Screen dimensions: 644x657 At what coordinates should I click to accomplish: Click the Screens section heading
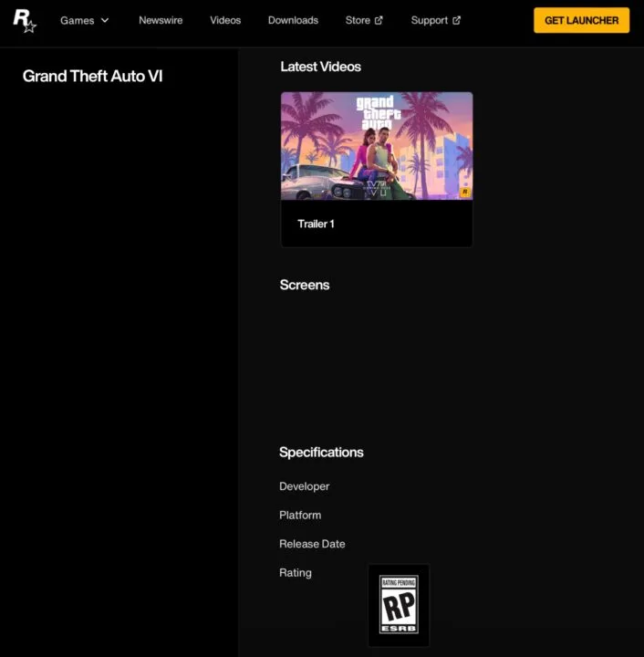304,285
